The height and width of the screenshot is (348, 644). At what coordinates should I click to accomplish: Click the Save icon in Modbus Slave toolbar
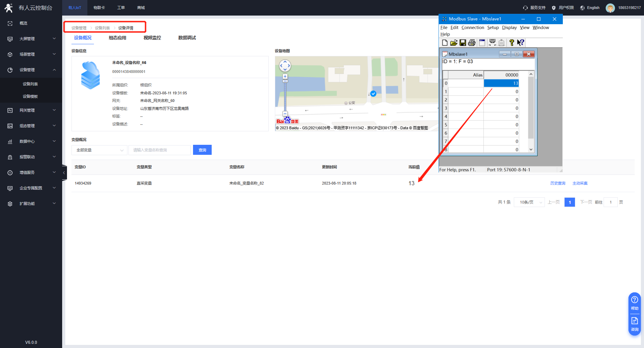(463, 43)
